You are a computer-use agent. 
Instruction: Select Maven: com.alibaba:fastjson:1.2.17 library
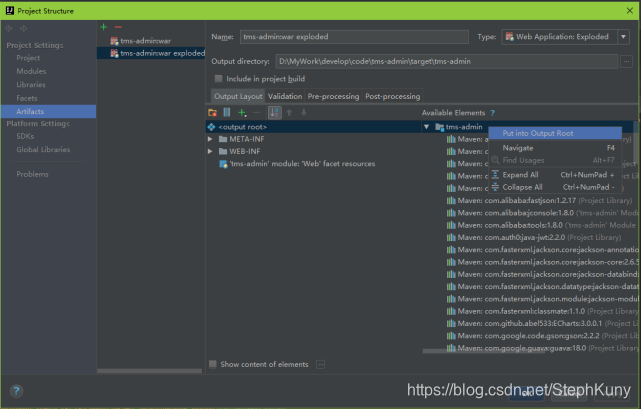click(539, 200)
